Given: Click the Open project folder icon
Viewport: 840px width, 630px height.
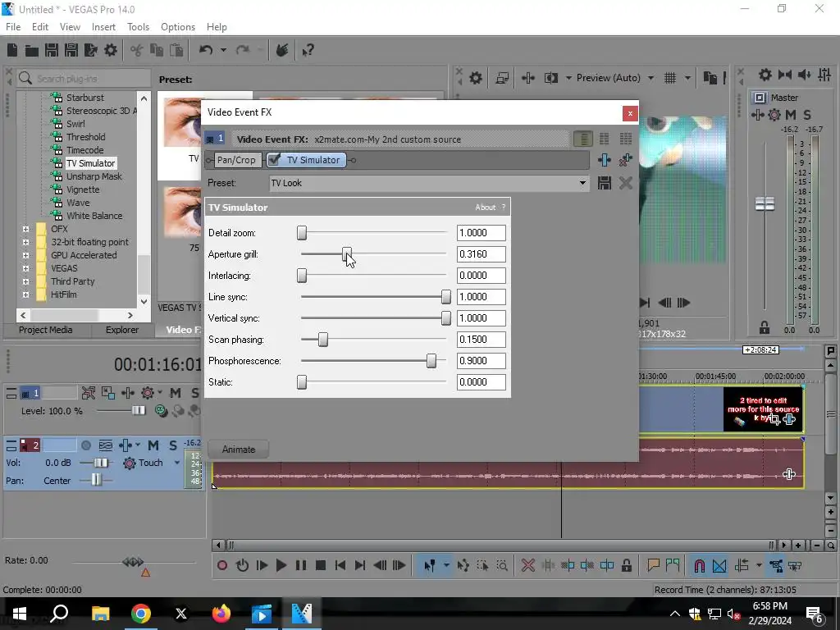Looking at the screenshot, I should coord(32,50).
